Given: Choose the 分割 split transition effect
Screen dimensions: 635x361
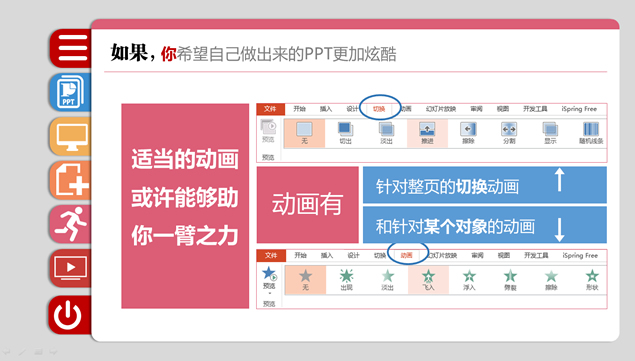Looking at the screenshot, I should tap(509, 133).
